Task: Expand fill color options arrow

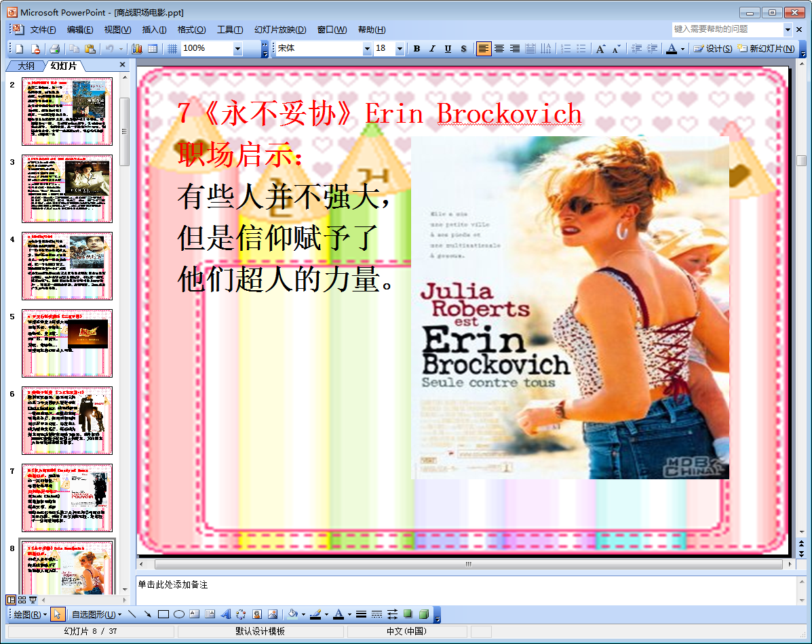Action: click(x=303, y=614)
